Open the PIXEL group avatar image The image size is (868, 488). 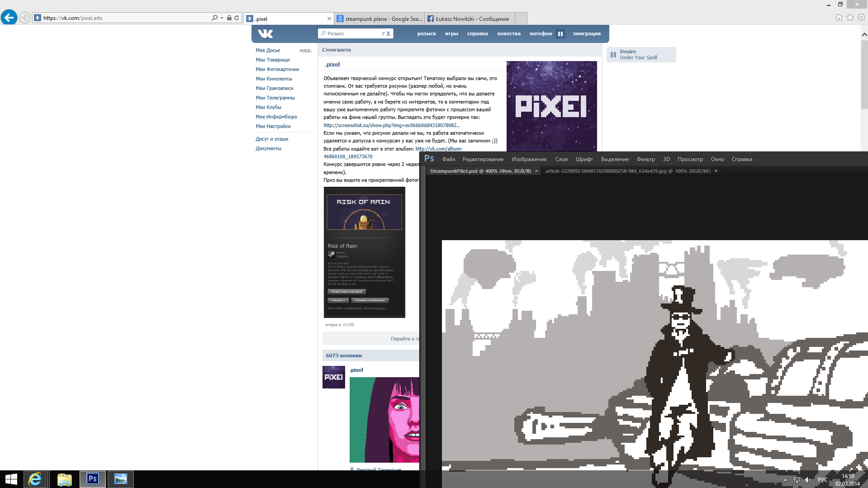pos(551,106)
